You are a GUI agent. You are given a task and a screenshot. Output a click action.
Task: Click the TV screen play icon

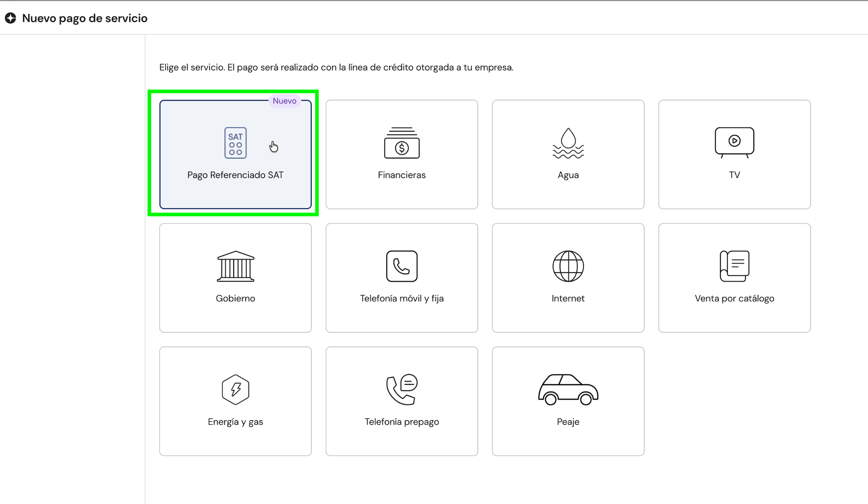click(x=734, y=143)
